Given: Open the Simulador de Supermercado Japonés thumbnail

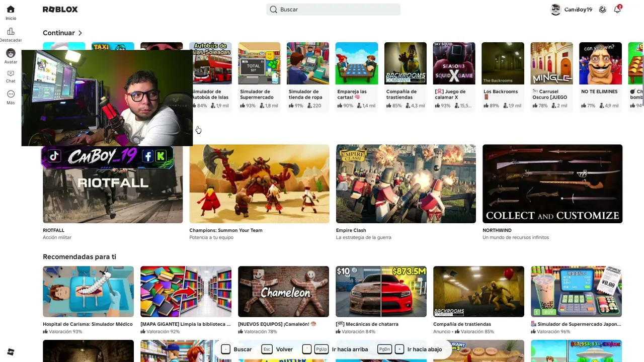Looking at the screenshot, I should coord(576,292).
